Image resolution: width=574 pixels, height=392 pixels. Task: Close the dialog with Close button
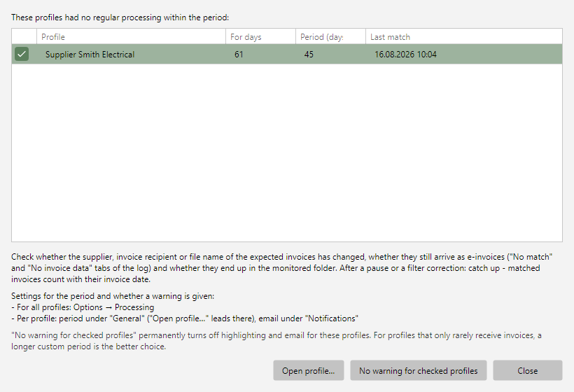[528, 370]
